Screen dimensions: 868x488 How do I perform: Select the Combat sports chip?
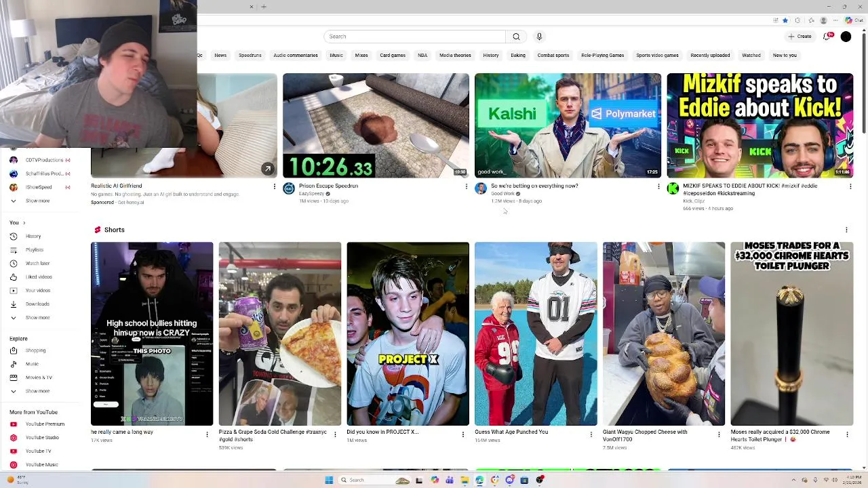[x=553, y=56]
